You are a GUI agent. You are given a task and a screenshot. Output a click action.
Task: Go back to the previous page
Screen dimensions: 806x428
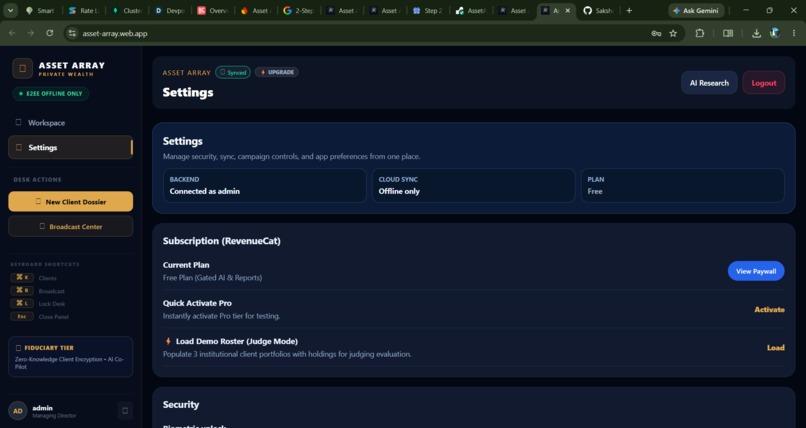coord(12,33)
